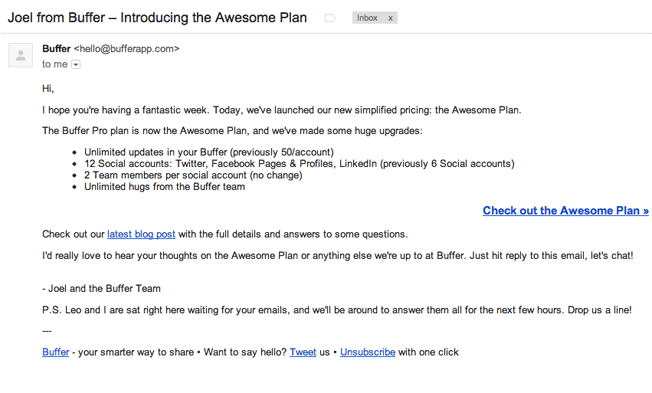Open the 'Check out the Awesome Plan »' link
652x393 pixels.
click(x=566, y=210)
